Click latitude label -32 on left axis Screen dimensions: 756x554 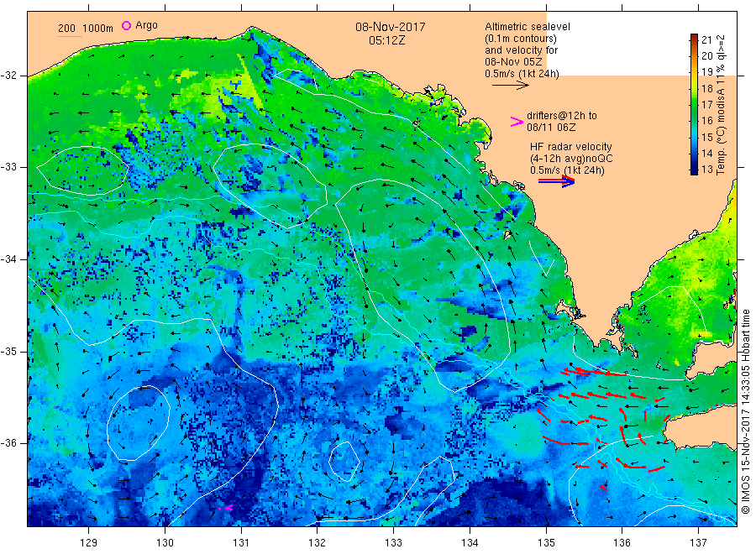[x=9, y=76]
